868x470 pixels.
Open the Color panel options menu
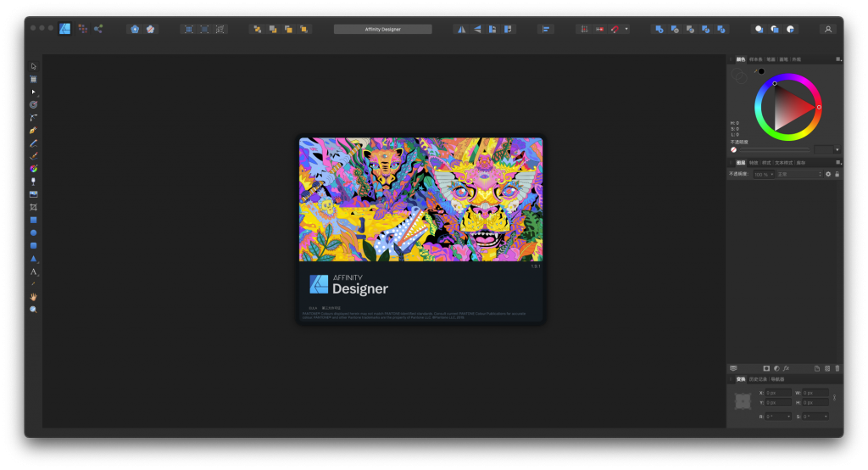pyautogui.click(x=838, y=59)
